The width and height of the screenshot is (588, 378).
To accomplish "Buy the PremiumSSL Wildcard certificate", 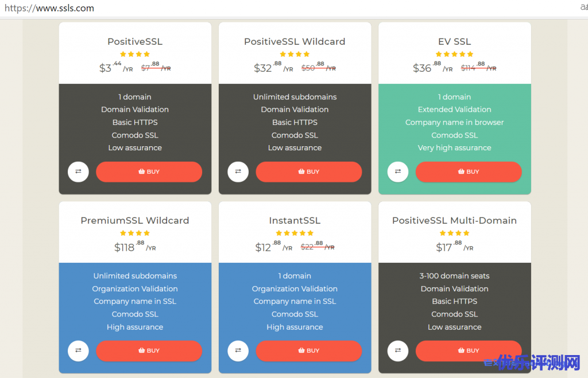I will click(149, 350).
